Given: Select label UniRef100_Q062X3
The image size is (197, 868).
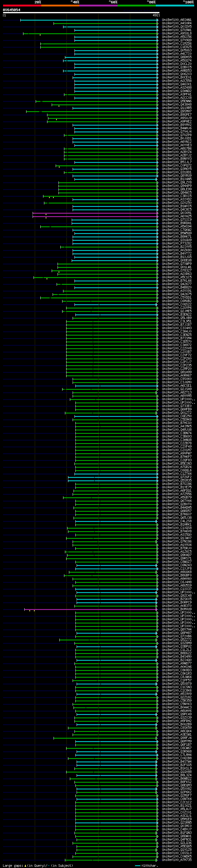Looking at the screenshot, I should click(176, 74).
